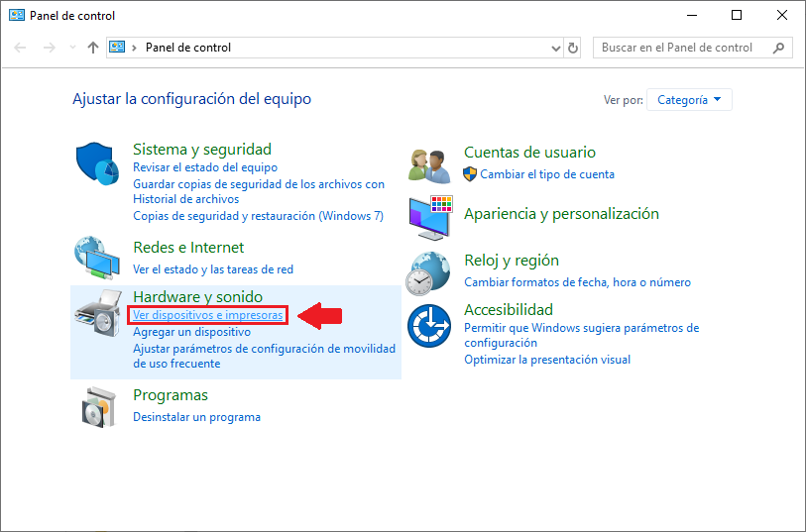Open Hardware y sonido category heading

coord(198,297)
